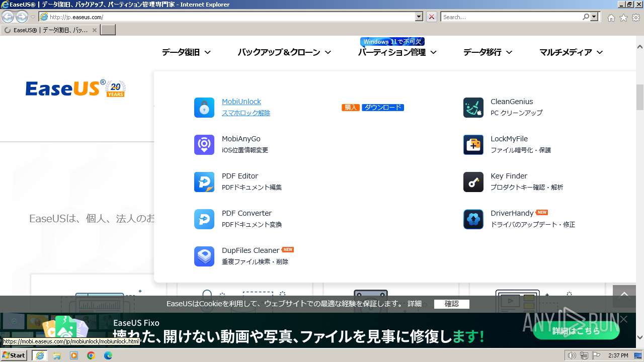Image resolution: width=644 pixels, height=362 pixels.
Task: Click the MobiUnlock 購入 button
Action: click(x=351, y=108)
